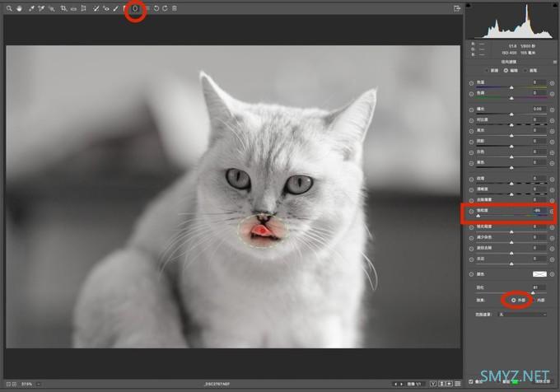Click the minus icon for the Saturation slider
This screenshot has width=560, height=392.
click(471, 212)
